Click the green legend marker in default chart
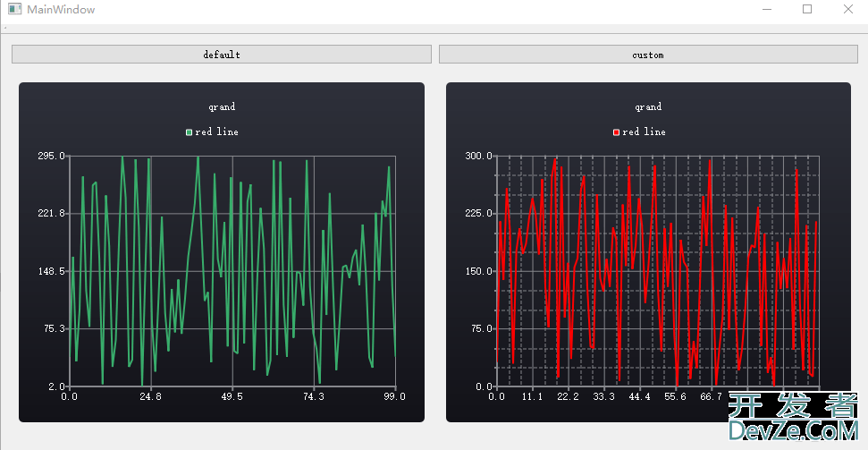The image size is (868, 450). (x=189, y=132)
